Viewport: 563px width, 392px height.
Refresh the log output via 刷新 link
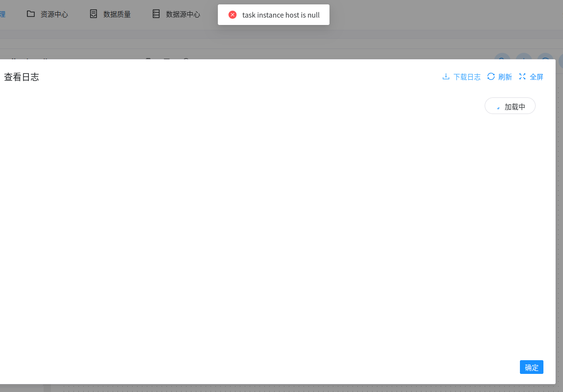pos(504,76)
